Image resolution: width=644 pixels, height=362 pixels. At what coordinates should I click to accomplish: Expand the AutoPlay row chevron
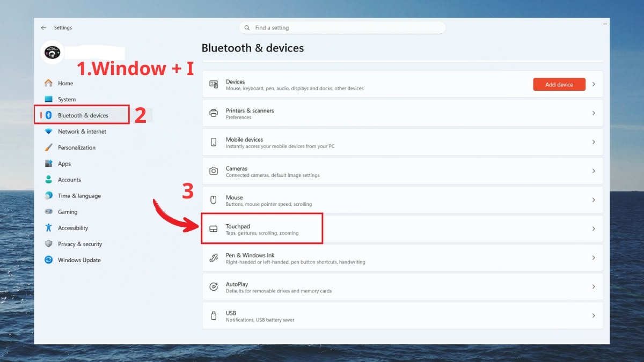click(594, 287)
